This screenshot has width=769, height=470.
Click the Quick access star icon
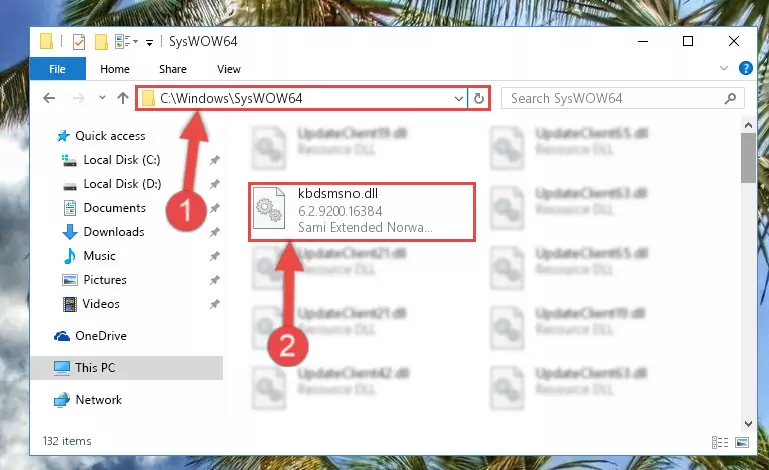[x=63, y=136]
